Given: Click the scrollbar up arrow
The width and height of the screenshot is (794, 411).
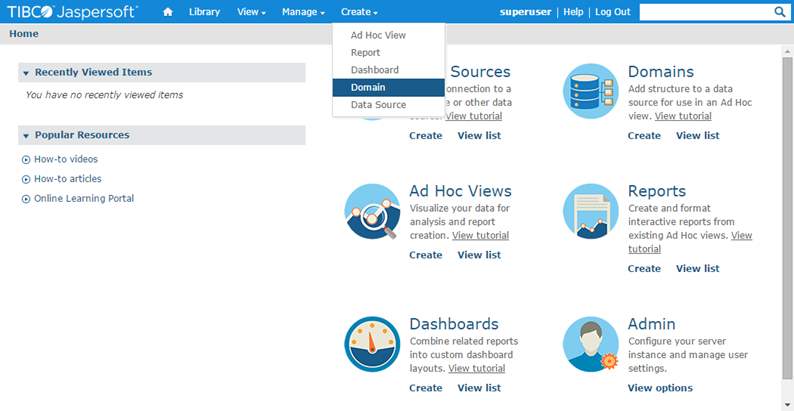Looking at the screenshot, I should tap(787, 51).
